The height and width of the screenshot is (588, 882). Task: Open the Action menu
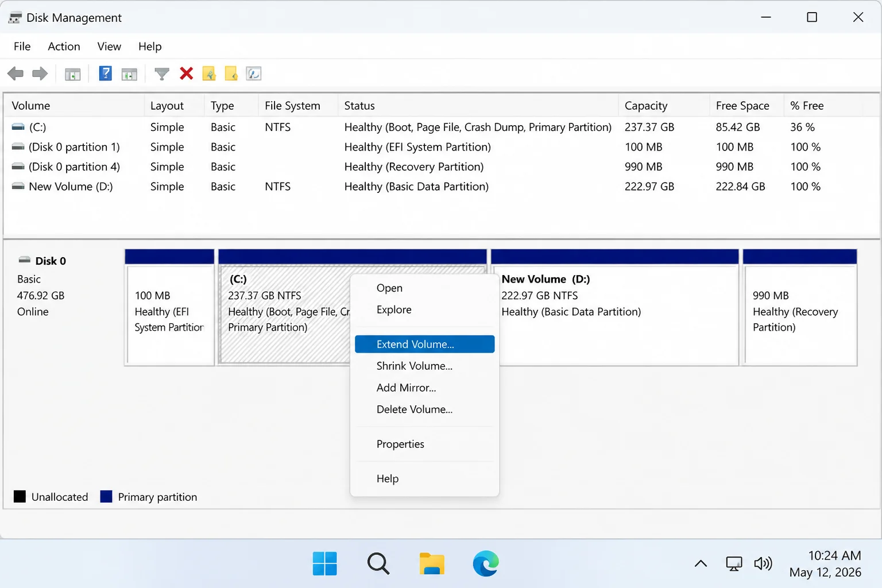[64, 47]
